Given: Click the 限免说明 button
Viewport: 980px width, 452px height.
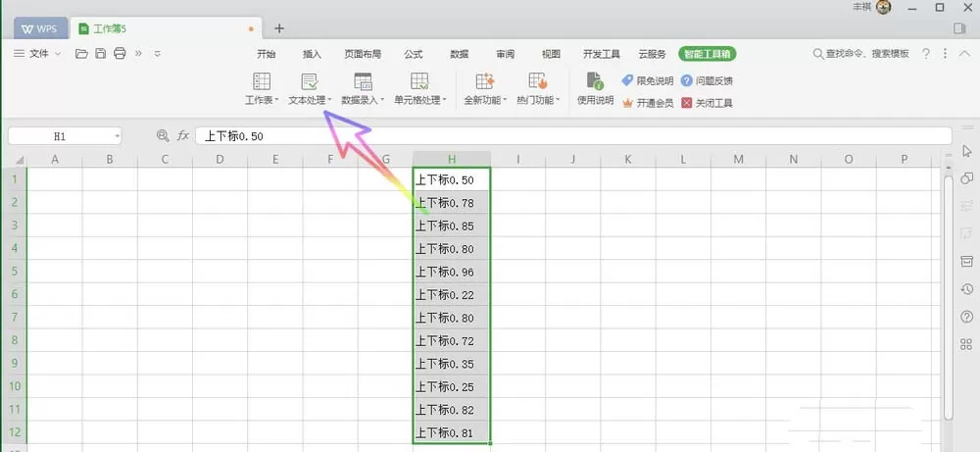Looking at the screenshot, I should point(648,80).
